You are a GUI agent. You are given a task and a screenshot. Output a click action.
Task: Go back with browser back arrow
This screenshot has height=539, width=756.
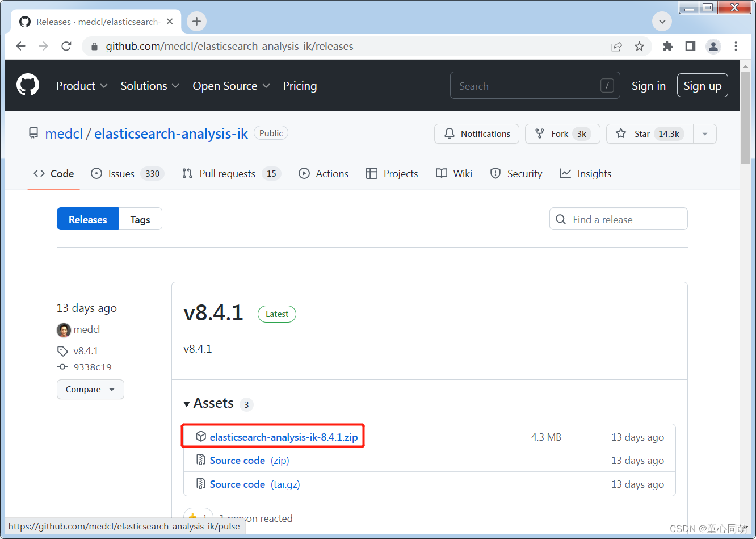(x=21, y=47)
